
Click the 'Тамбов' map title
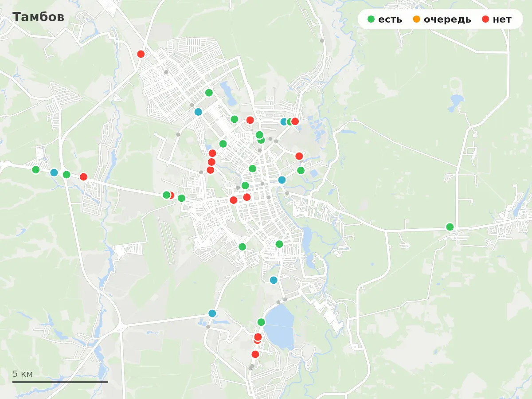(x=39, y=17)
